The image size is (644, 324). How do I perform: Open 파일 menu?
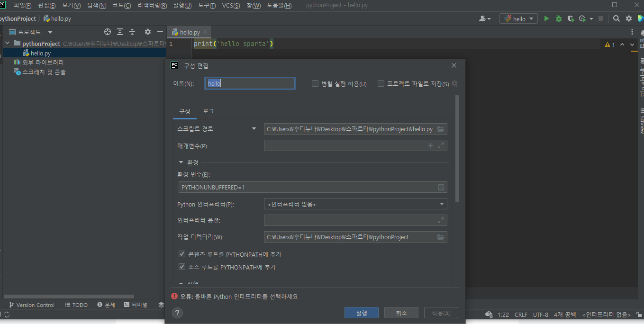[x=23, y=5]
